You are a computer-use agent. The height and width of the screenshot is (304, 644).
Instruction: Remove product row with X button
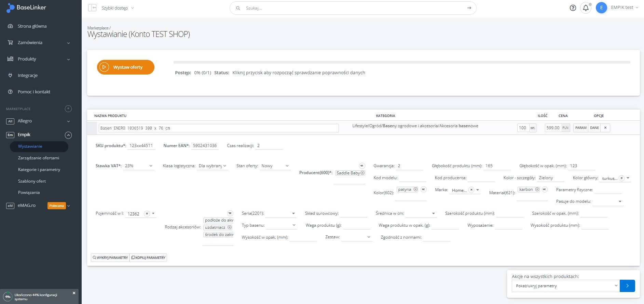tap(605, 128)
